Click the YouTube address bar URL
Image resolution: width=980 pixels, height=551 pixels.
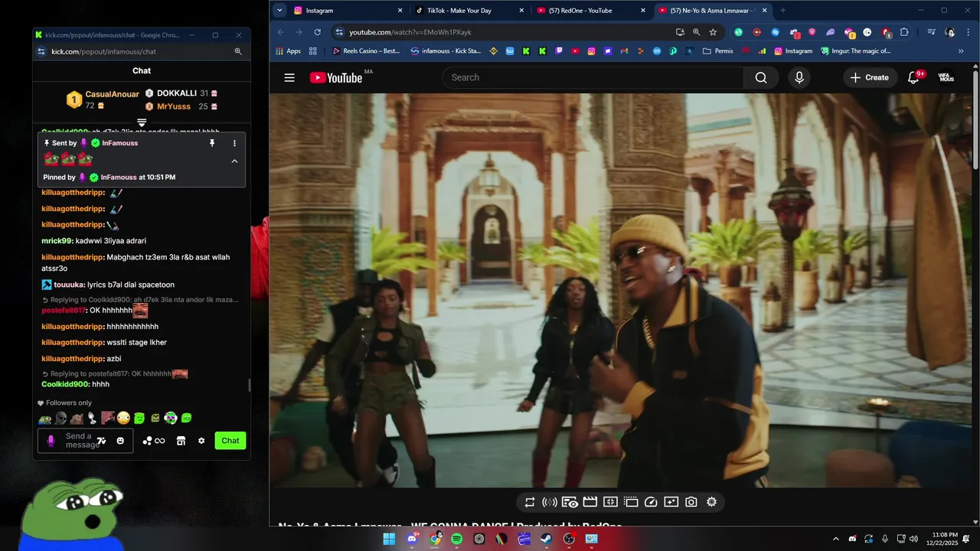(410, 32)
